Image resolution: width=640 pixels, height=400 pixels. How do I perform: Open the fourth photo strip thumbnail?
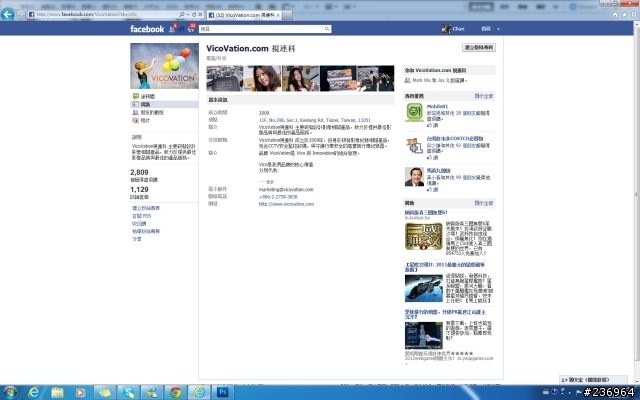coord(338,78)
